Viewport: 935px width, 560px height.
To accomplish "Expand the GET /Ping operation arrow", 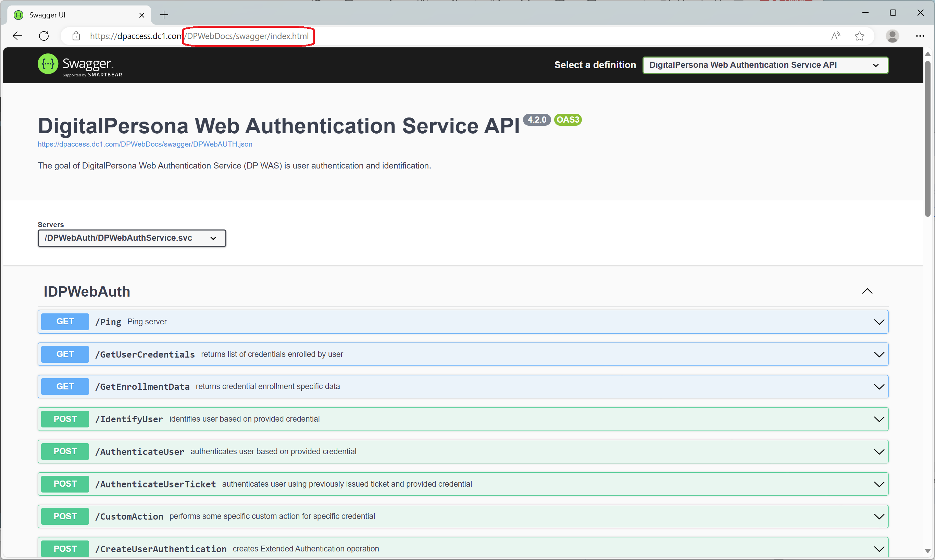I will (x=879, y=322).
